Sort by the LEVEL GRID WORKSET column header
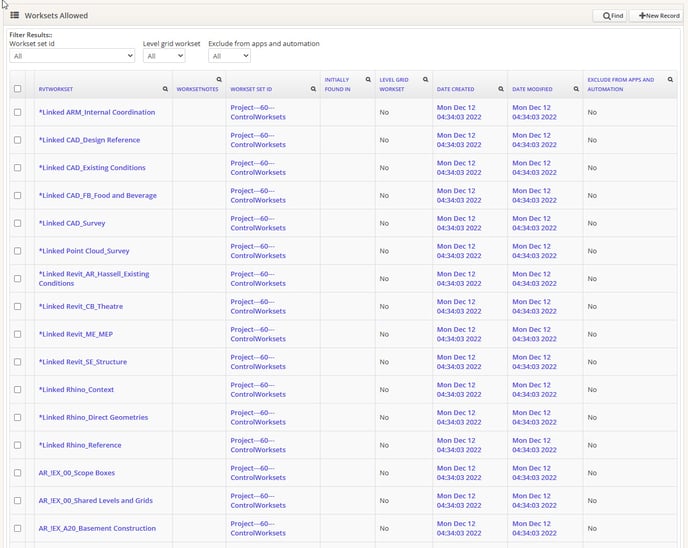Image resolution: width=688 pixels, height=548 pixels. point(394,84)
